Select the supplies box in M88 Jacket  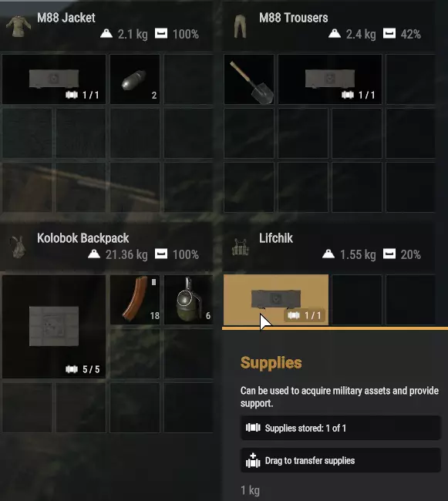[54, 79]
